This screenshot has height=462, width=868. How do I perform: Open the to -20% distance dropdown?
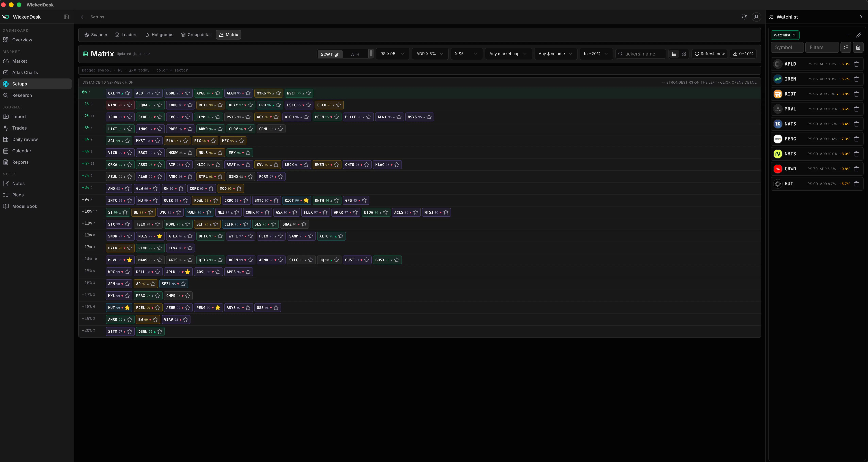pos(596,54)
